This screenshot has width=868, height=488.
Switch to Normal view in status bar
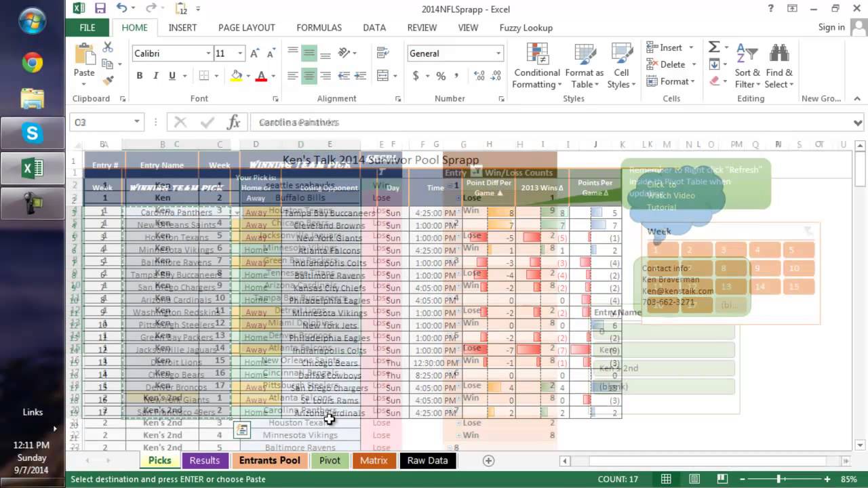[666, 479]
